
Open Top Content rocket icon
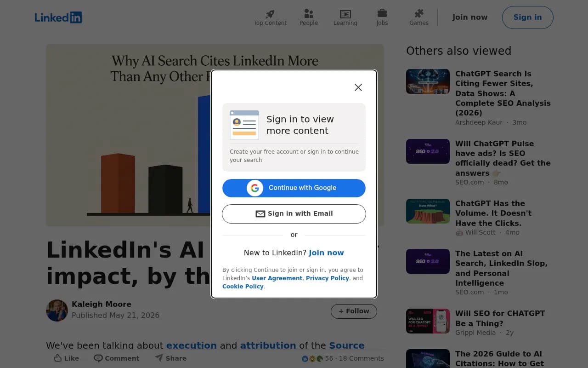(x=270, y=14)
